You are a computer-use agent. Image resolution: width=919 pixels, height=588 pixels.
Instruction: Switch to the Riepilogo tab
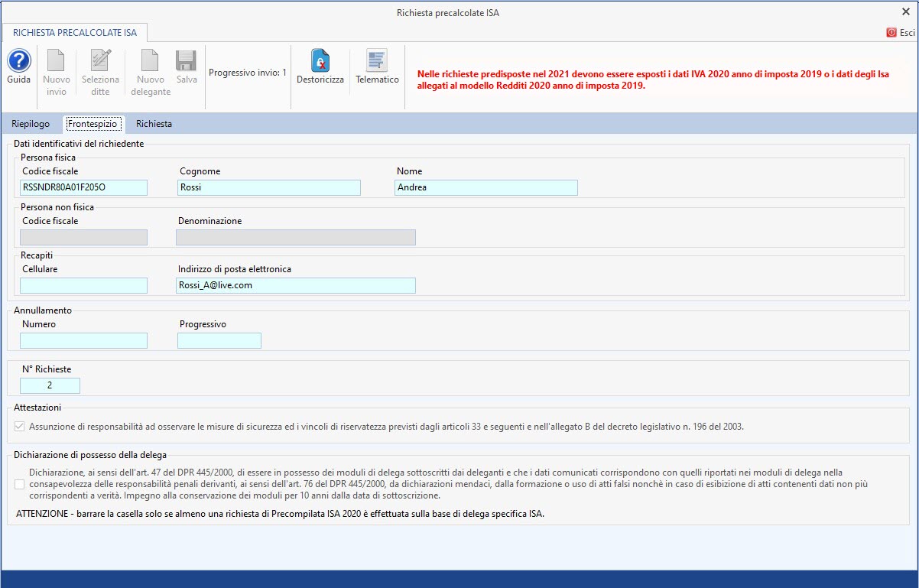click(31, 124)
